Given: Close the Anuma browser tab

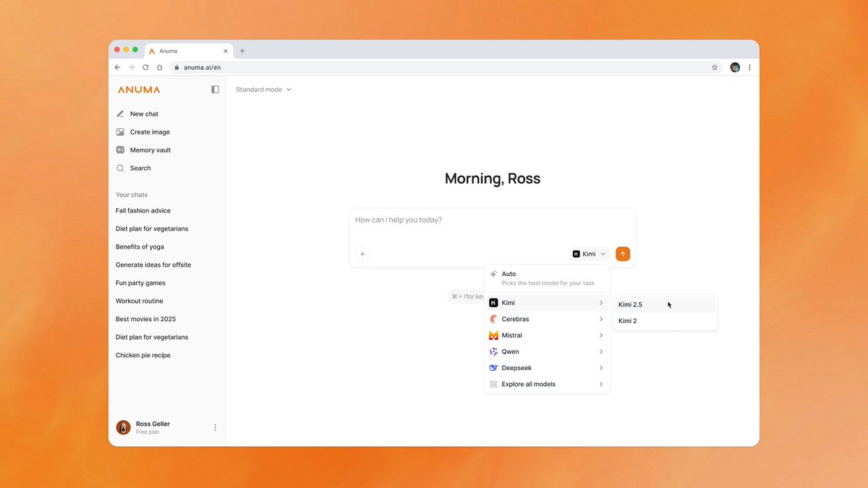Looking at the screenshot, I should tap(226, 51).
